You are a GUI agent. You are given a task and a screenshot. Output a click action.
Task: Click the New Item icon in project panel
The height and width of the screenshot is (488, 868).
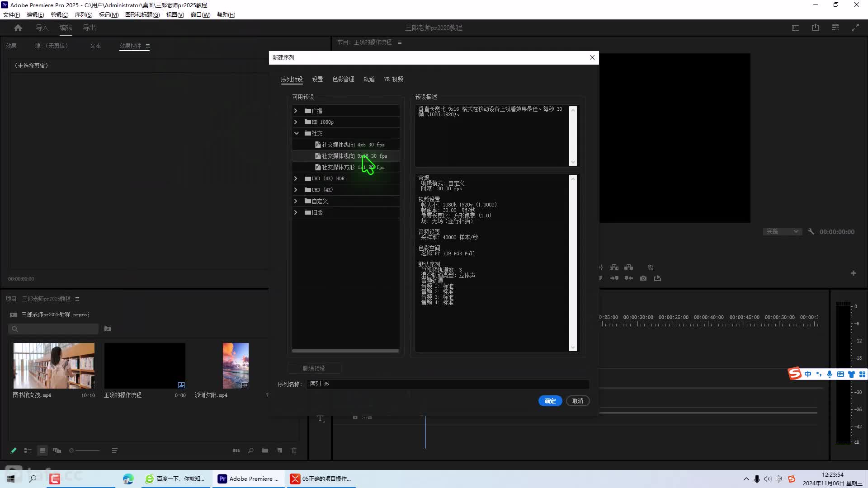[280, 450]
